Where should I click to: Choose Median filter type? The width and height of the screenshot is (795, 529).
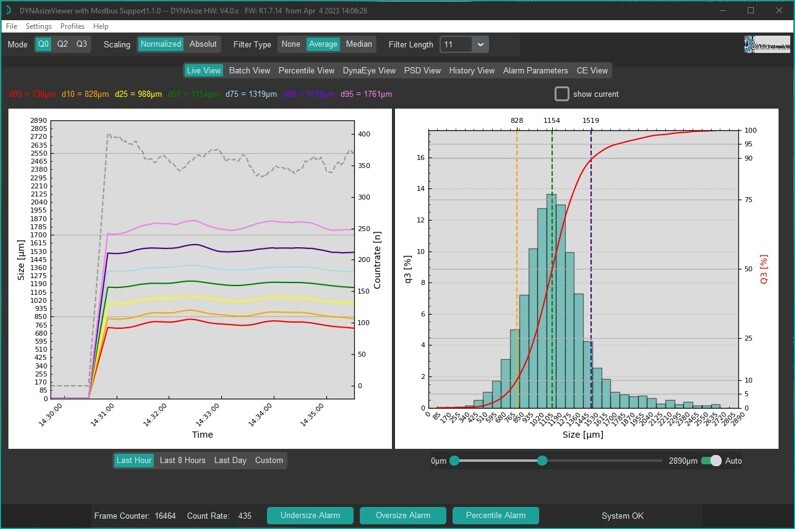[x=359, y=44]
